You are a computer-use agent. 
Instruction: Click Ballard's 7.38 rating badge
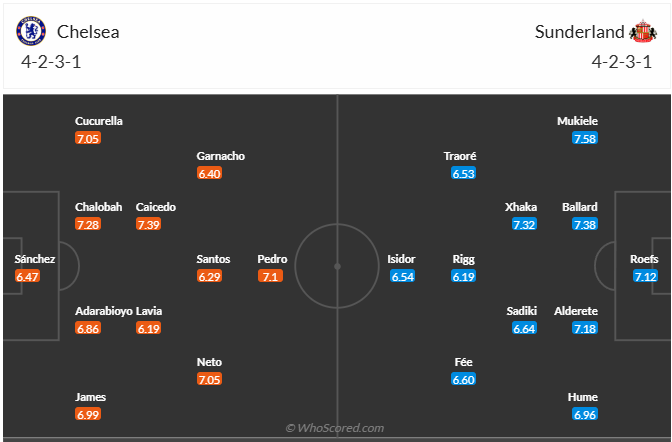585,224
